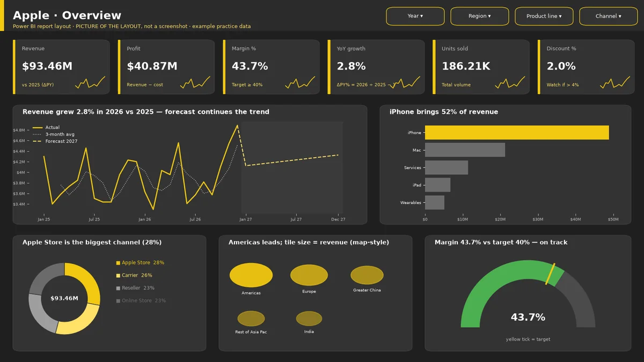
Task: Select the Greater China map bubble
Action: tap(367, 275)
